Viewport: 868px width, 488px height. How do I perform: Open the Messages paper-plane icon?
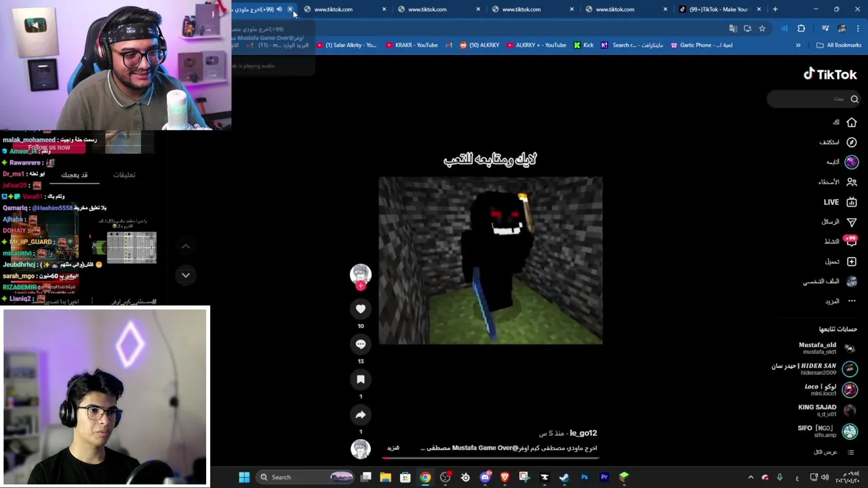852,222
